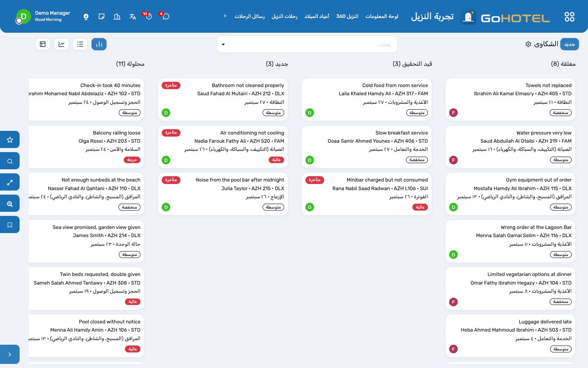The height and width of the screenshot is (368, 588).
Task: Open the sticky note icon in header
Action: pos(102,17)
